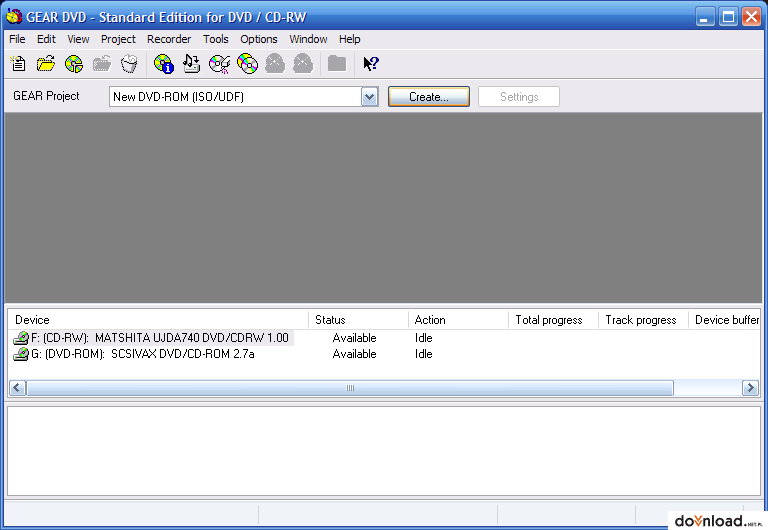Viewport: 768px width, 530px height.
Task: Click the Device column header
Action: tap(158, 320)
